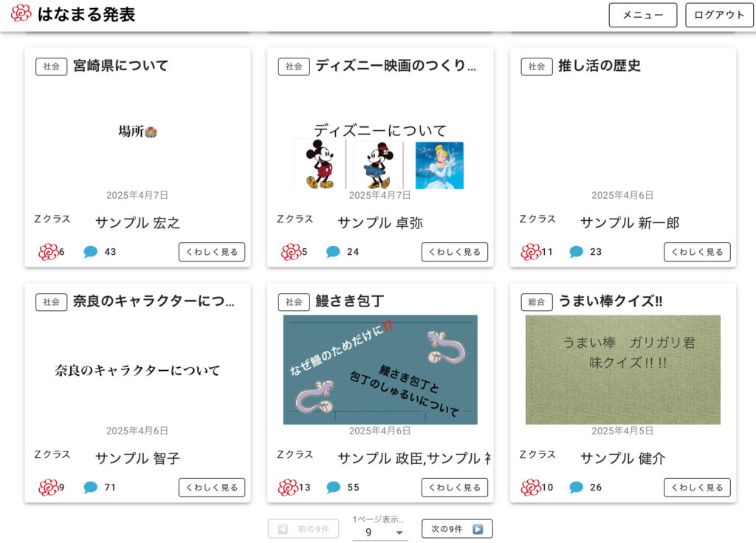Image resolution: width=756 pixels, height=543 pixels.
Task: Click the ログアウト button
Action: (x=719, y=15)
